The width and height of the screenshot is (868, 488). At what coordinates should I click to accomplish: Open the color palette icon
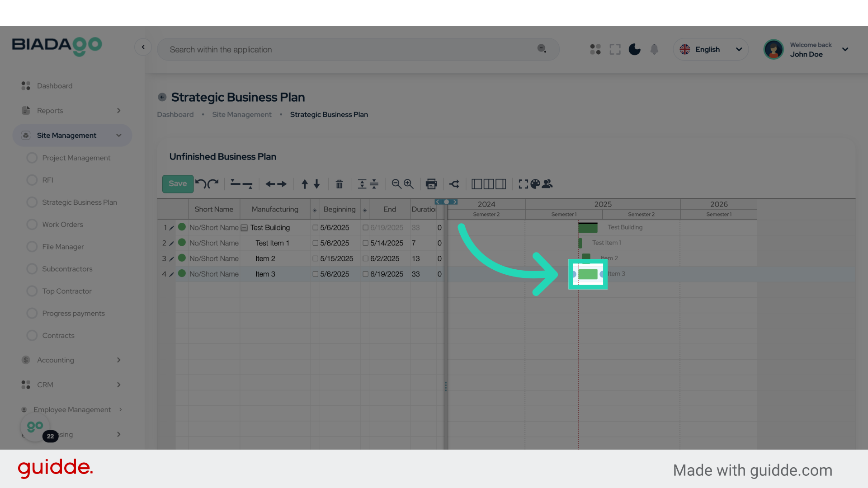pos(535,184)
